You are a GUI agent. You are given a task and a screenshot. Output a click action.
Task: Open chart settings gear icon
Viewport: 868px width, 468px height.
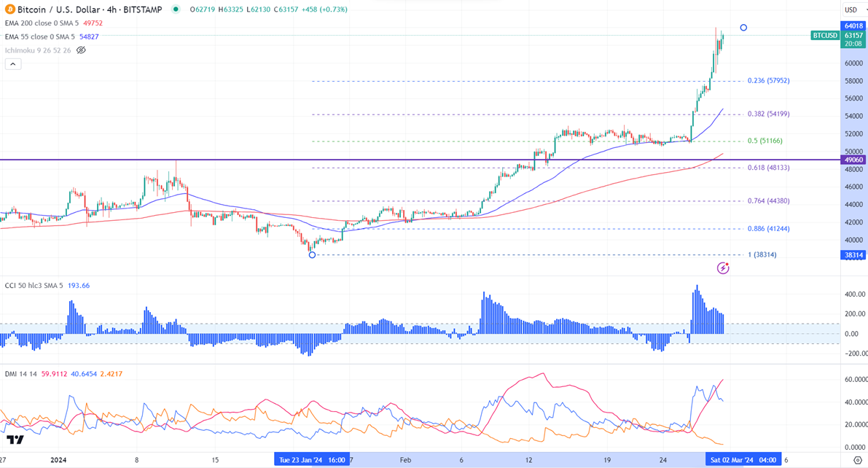[858, 460]
